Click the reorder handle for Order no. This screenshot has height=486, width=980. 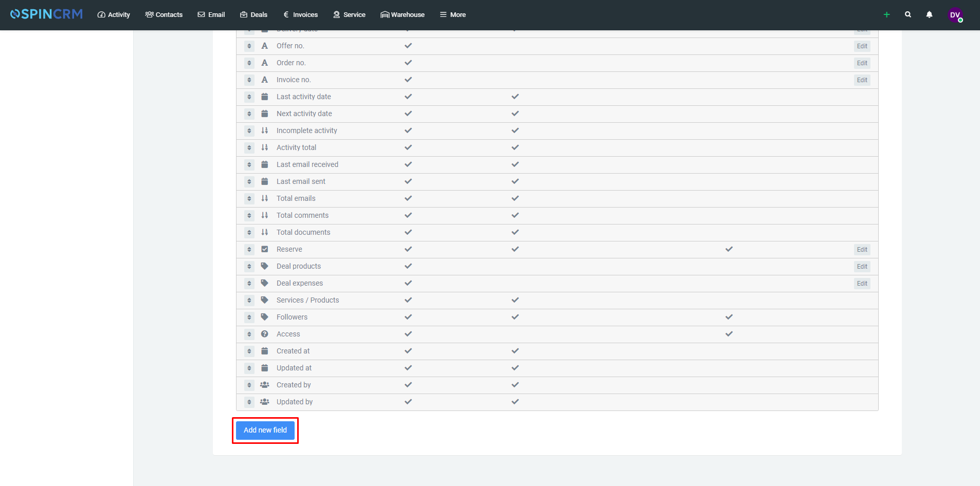[249, 63]
